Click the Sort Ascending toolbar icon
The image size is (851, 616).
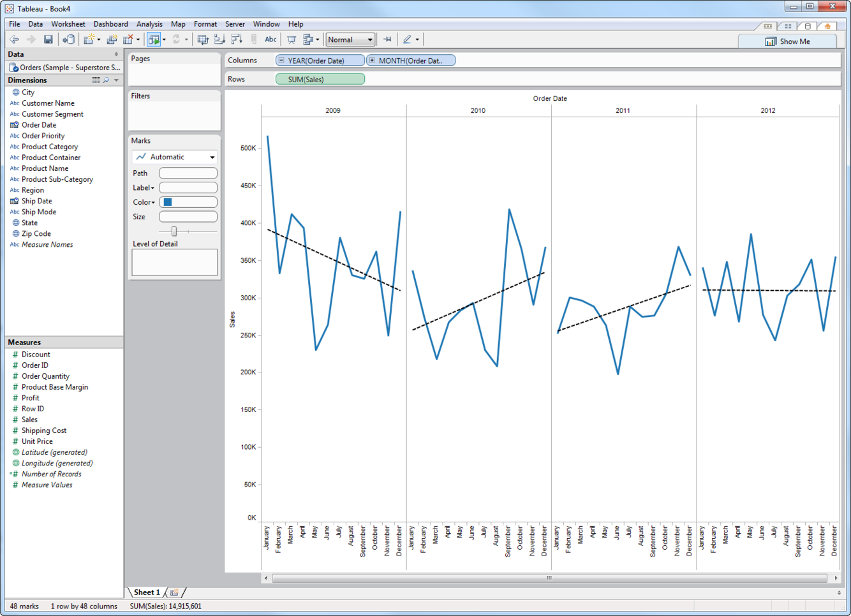click(220, 40)
